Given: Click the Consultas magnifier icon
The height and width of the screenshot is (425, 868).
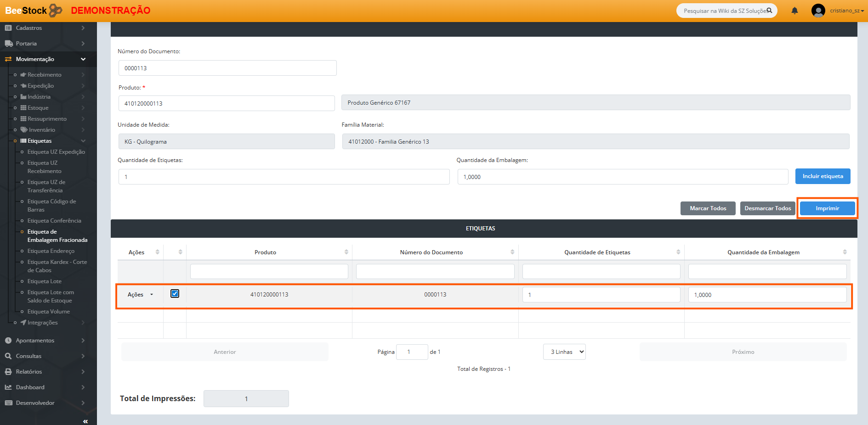Looking at the screenshot, I should (8, 356).
